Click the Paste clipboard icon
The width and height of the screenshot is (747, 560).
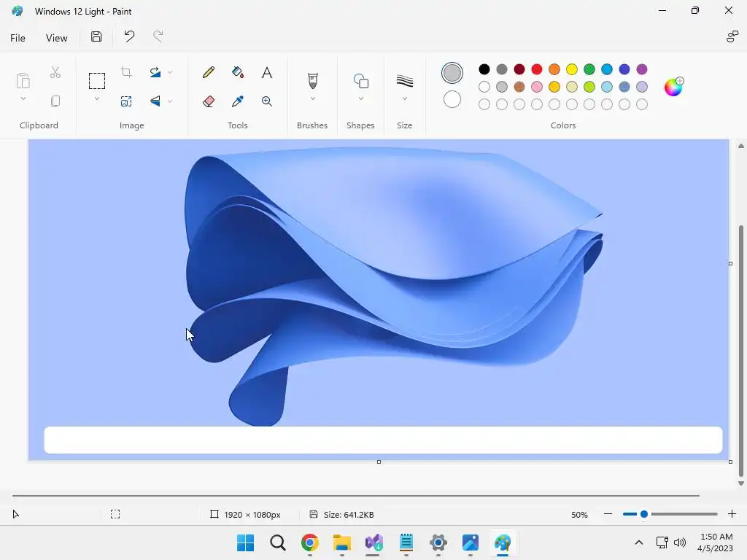(x=23, y=81)
